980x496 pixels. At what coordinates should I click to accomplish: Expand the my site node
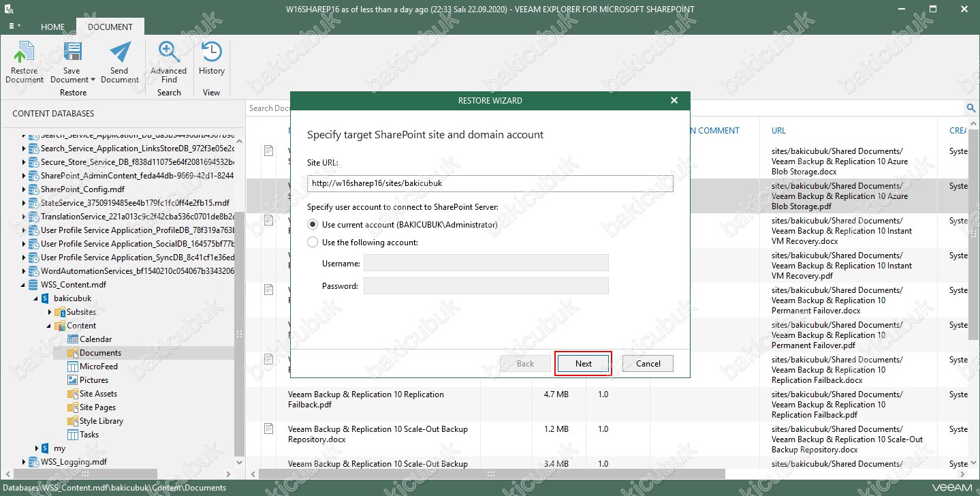[x=36, y=448]
